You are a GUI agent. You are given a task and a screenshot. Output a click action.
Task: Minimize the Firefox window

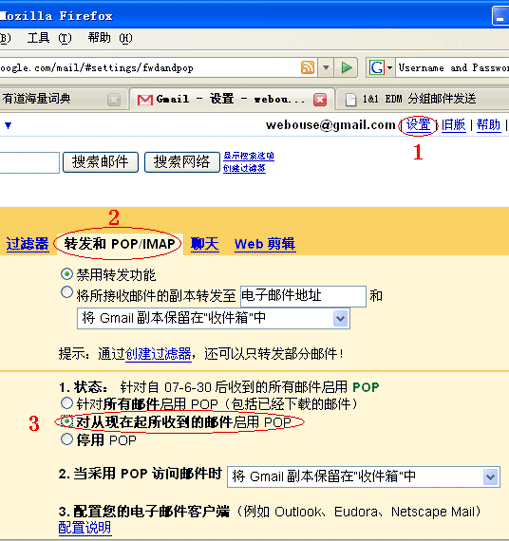pyautogui.click(x=500, y=16)
